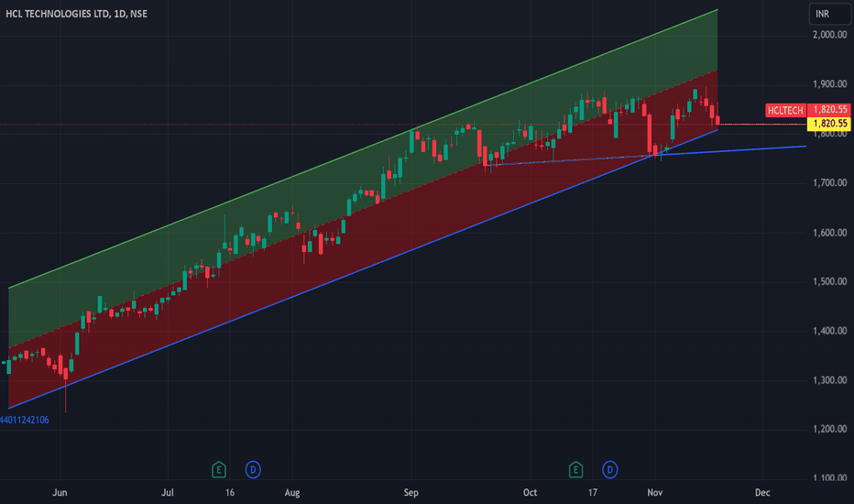This screenshot has width=854, height=504.
Task: Click the 1,900.00 price axis label
Action: [x=829, y=84]
